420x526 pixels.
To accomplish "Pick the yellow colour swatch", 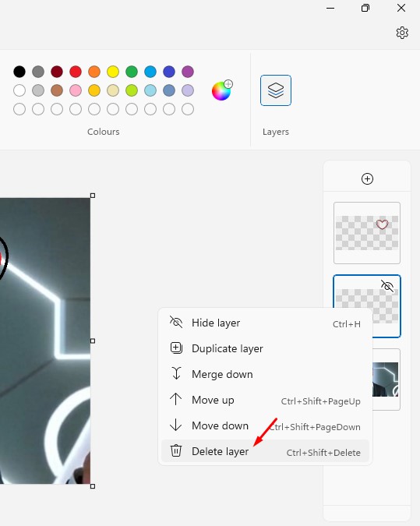I will [x=113, y=72].
